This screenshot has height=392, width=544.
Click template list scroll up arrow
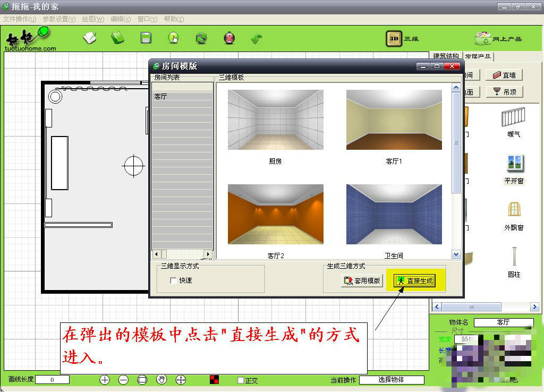coord(456,88)
